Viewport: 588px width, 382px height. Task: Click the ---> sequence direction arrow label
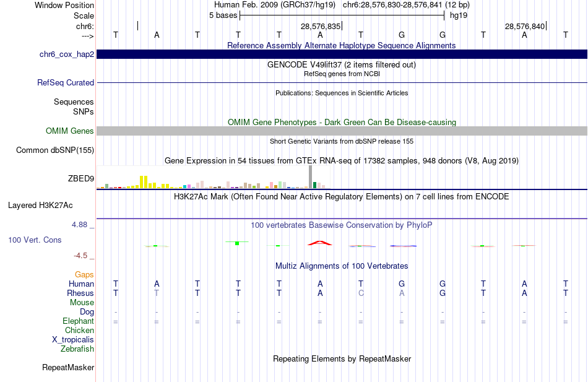pos(88,36)
